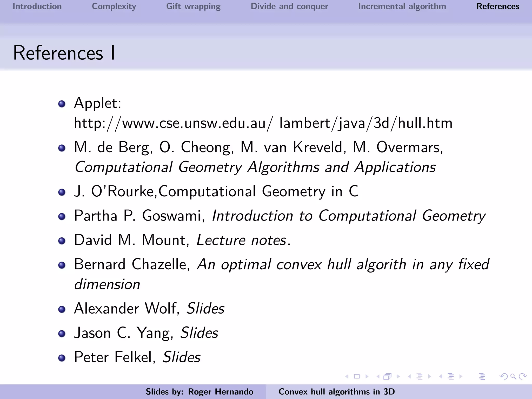This screenshot has width=532, height=399.
Task: Click 'Partha P. Goswami' reference entry
Action: click(x=280, y=216)
